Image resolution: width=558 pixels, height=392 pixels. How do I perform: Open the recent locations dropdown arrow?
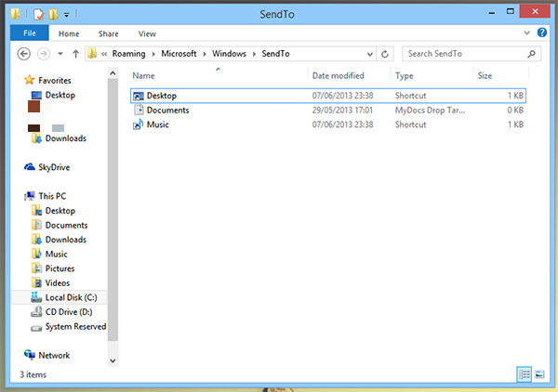pos(60,54)
